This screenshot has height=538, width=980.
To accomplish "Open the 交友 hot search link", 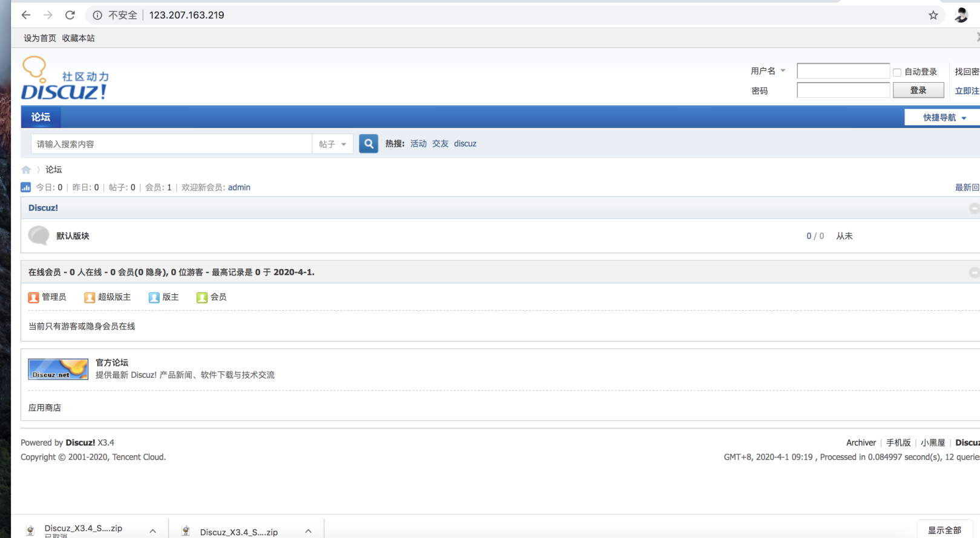I will pyautogui.click(x=440, y=144).
